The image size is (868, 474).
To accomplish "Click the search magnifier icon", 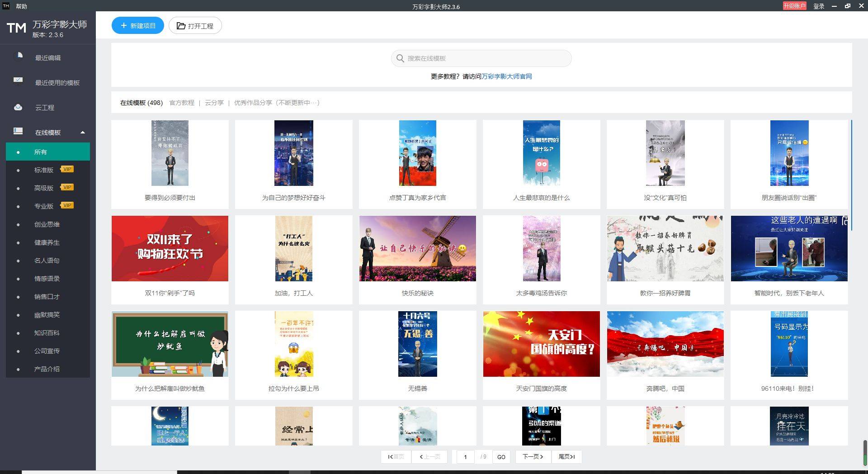I will (x=400, y=58).
